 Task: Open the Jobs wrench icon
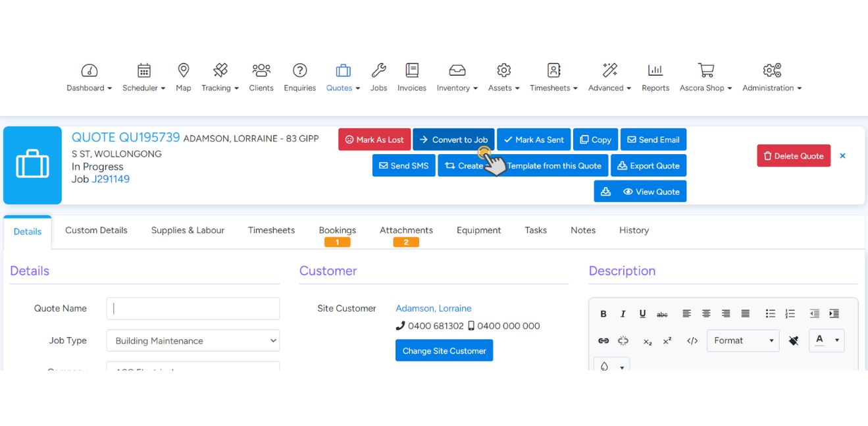coord(378,70)
